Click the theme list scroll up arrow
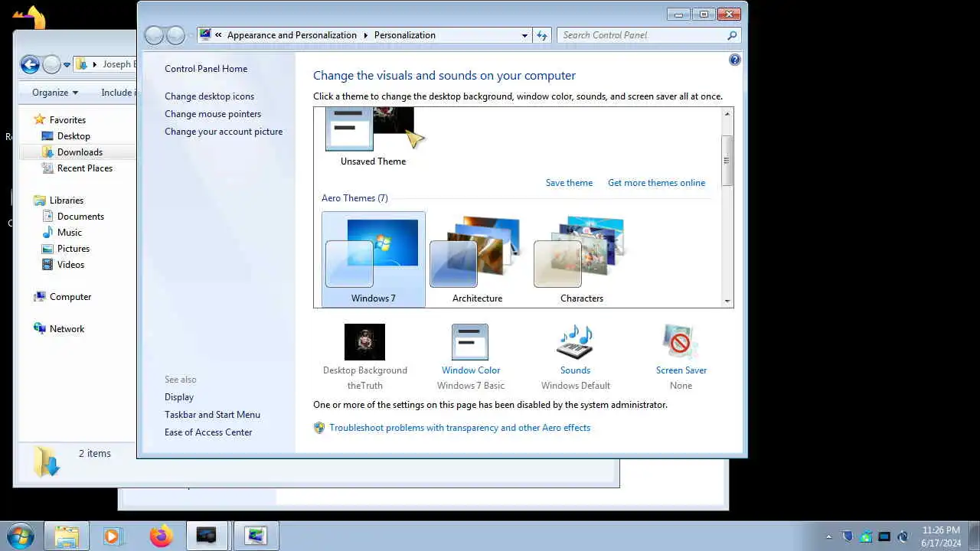980x551 pixels. coord(727,113)
